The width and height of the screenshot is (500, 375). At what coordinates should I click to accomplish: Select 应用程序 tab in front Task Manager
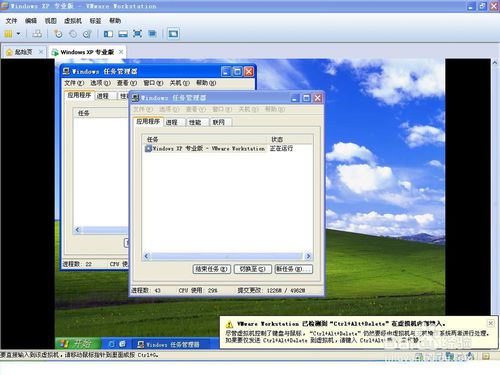coord(148,122)
